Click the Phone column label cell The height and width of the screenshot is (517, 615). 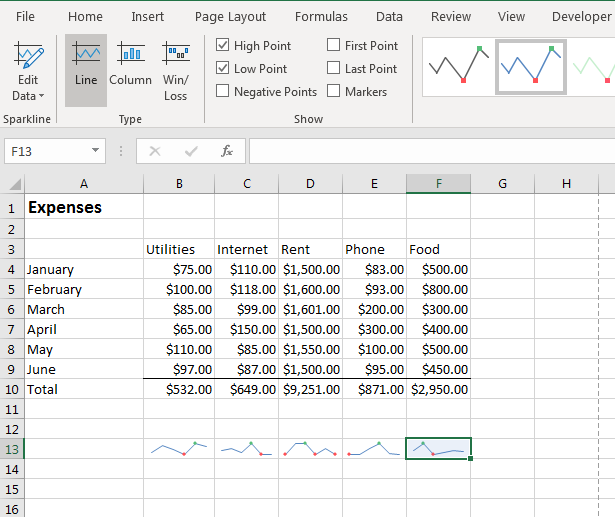(374, 249)
